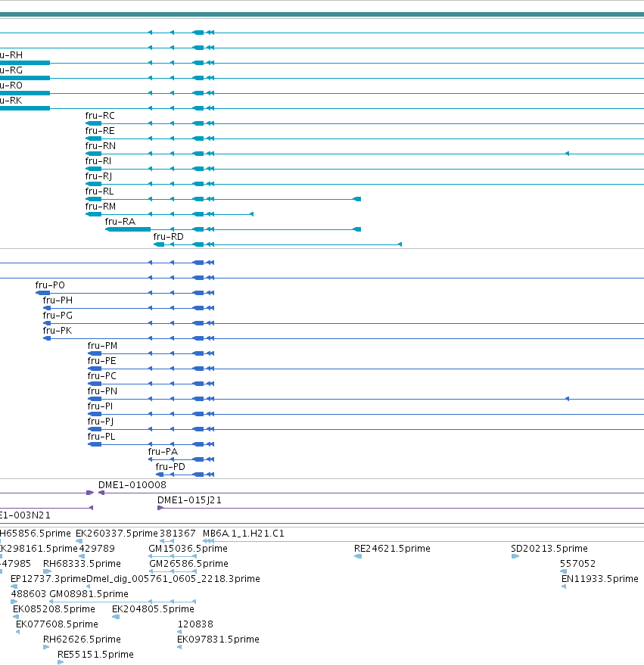Click MB6A.1_1.H21.C1 feature label

244,534
